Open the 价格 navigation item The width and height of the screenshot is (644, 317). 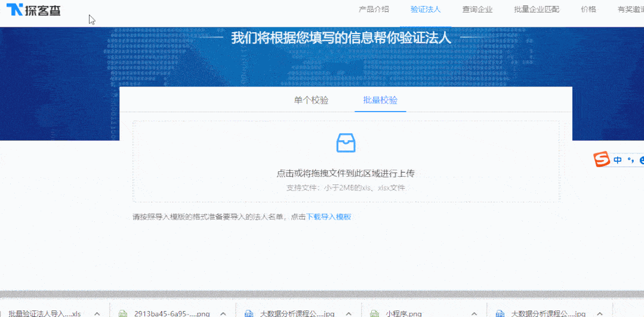coord(588,10)
